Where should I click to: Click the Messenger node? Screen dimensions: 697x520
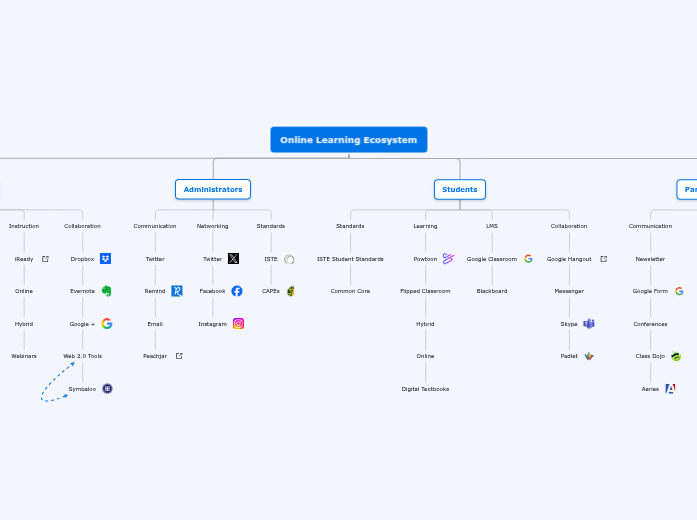pyautogui.click(x=569, y=291)
